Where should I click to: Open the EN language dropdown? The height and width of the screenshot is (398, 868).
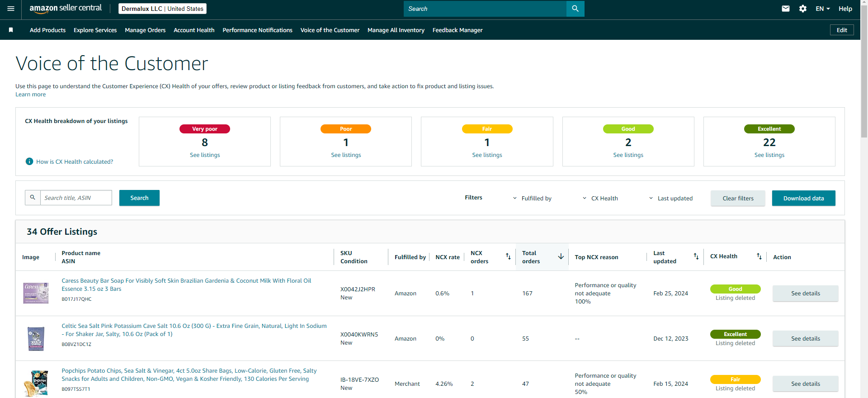tap(823, 9)
